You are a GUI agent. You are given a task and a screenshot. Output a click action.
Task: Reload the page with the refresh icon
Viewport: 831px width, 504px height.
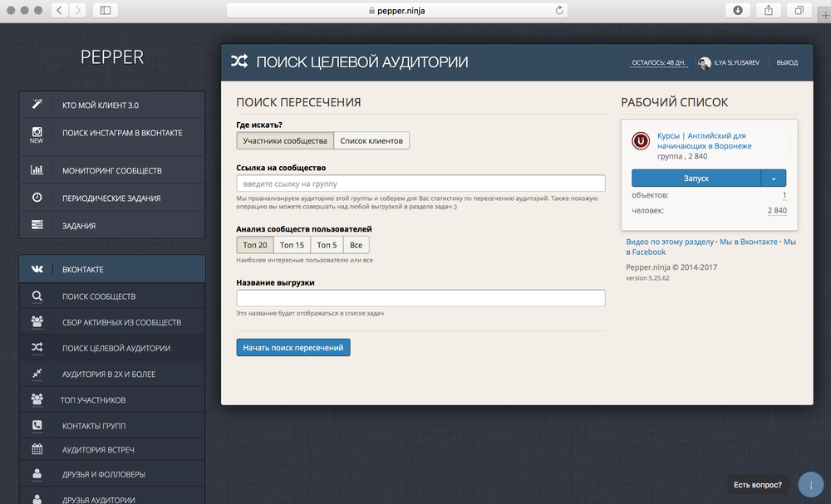click(x=559, y=10)
